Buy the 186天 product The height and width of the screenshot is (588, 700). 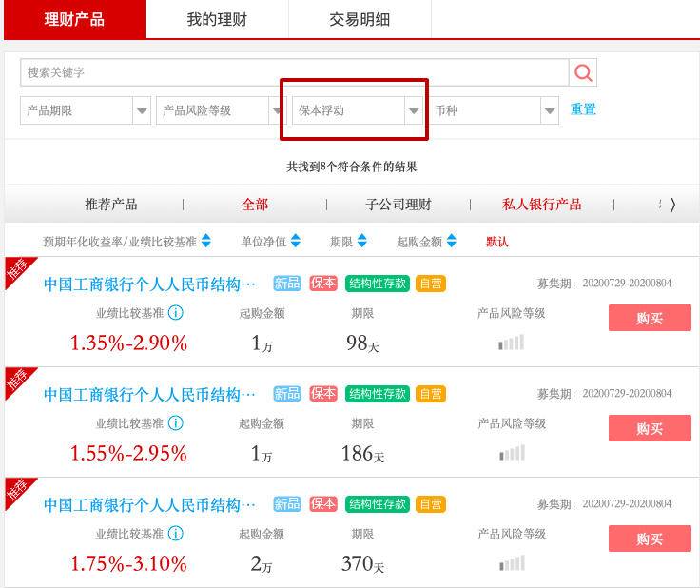(650, 428)
